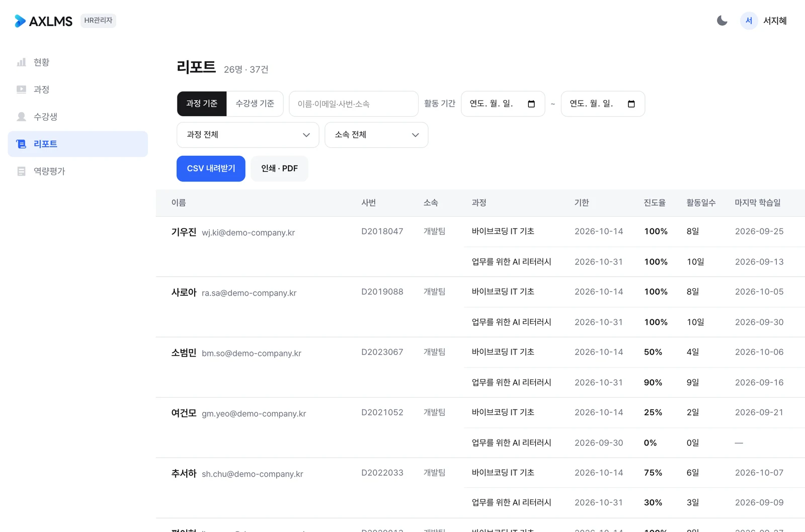Open the start date calendar picker icon
The width and height of the screenshot is (805, 532).
click(531, 104)
